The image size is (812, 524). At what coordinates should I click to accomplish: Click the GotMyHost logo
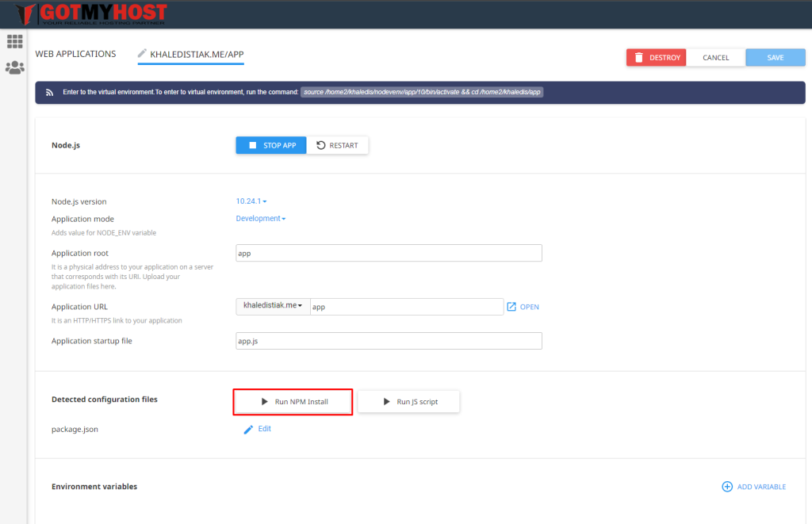coord(91,13)
